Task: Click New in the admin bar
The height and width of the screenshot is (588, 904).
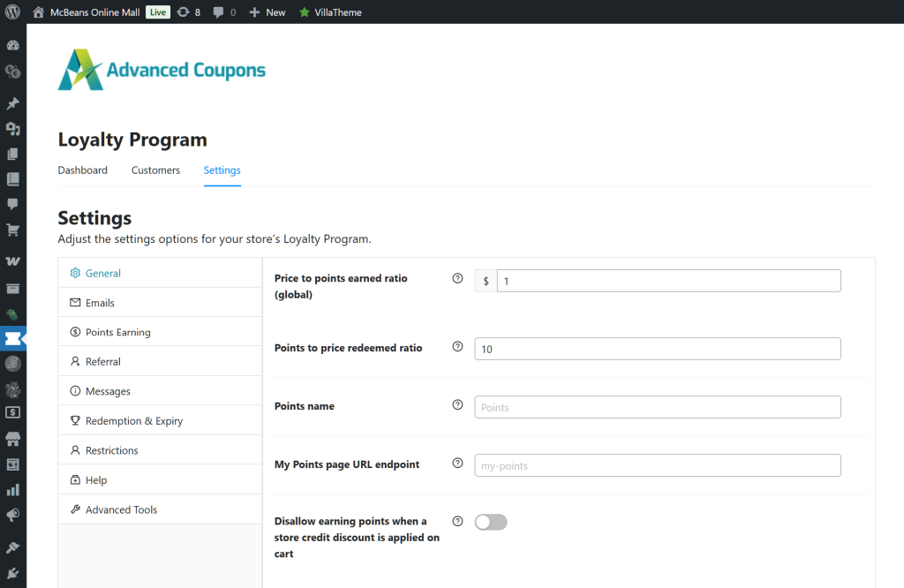Action: [x=267, y=11]
